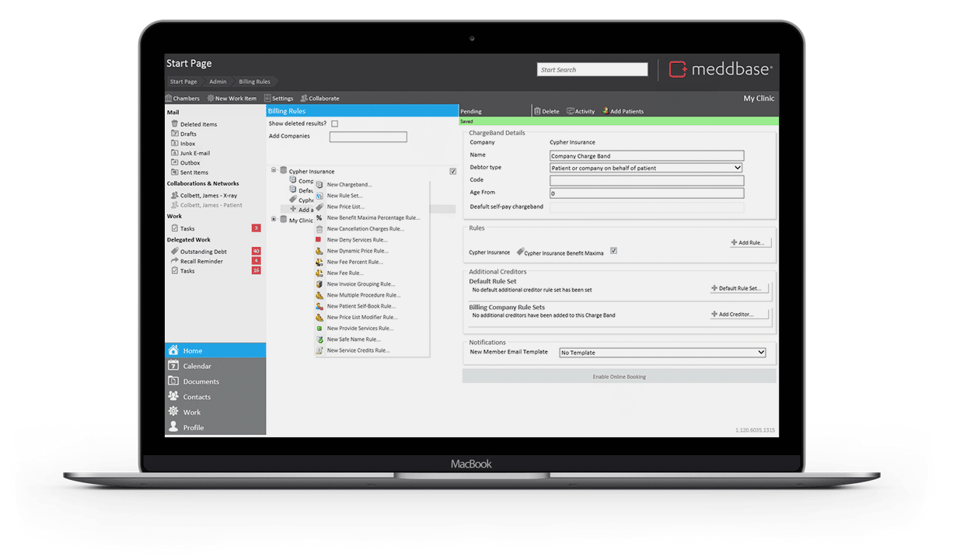Open the Contacts section icon
953x560 pixels.
click(x=173, y=396)
